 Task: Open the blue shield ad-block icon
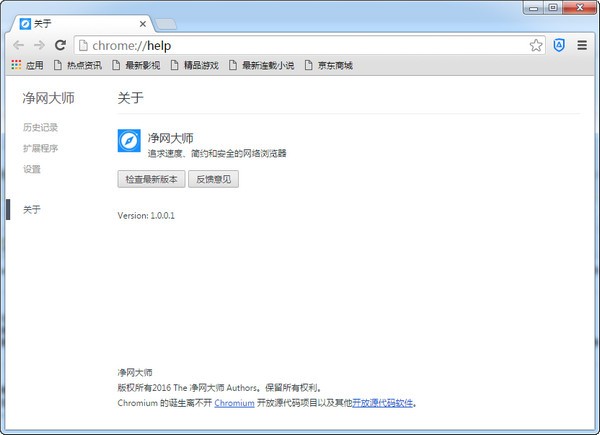tap(559, 45)
